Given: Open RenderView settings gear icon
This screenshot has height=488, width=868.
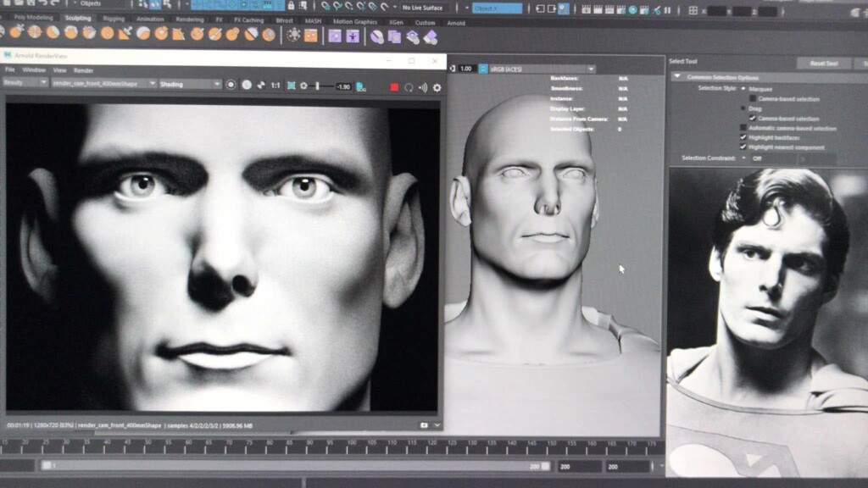Looking at the screenshot, I should [x=437, y=87].
